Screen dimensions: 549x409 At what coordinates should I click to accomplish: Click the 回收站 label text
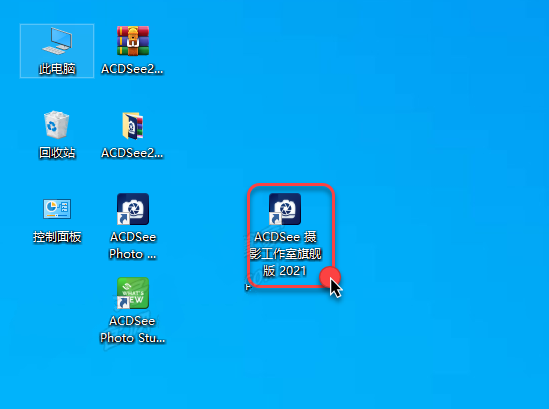57,153
